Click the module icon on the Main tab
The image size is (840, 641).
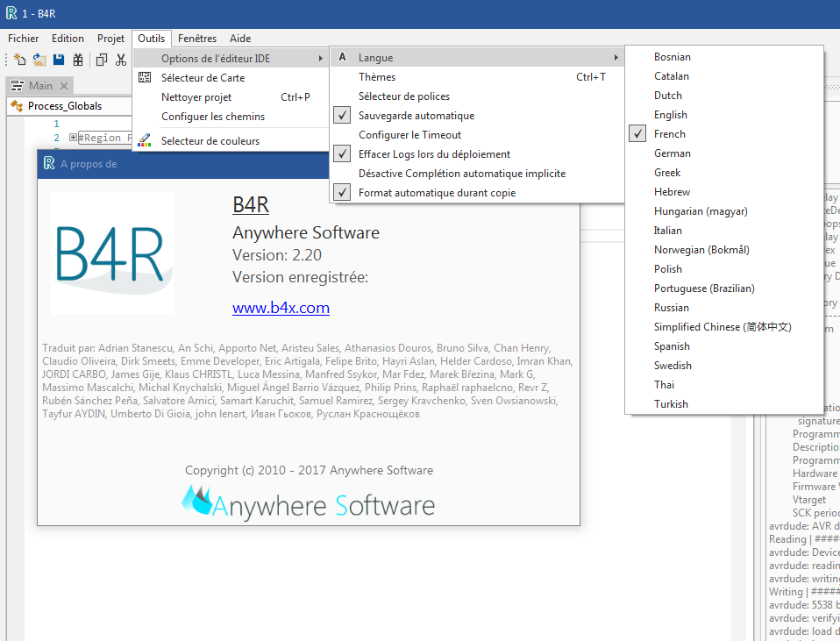18,86
